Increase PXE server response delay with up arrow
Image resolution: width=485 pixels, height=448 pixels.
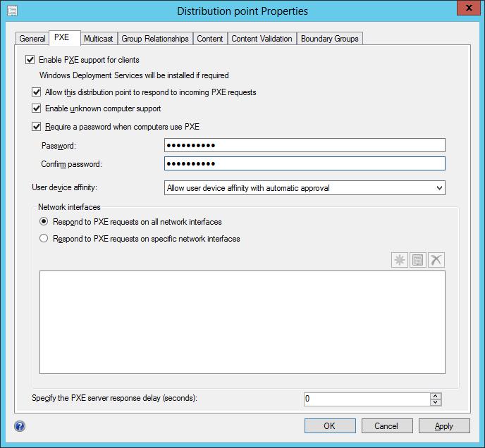pos(436,396)
